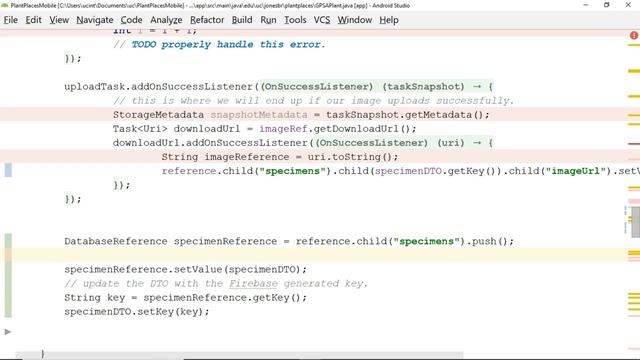Click 'taskSnapshot.getMetadata()' call

[404, 115]
